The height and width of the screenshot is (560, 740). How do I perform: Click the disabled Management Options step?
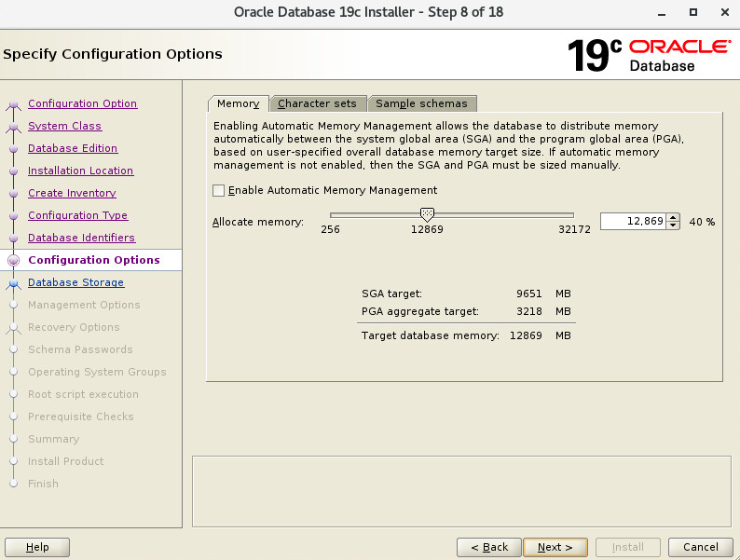click(84, 305)
